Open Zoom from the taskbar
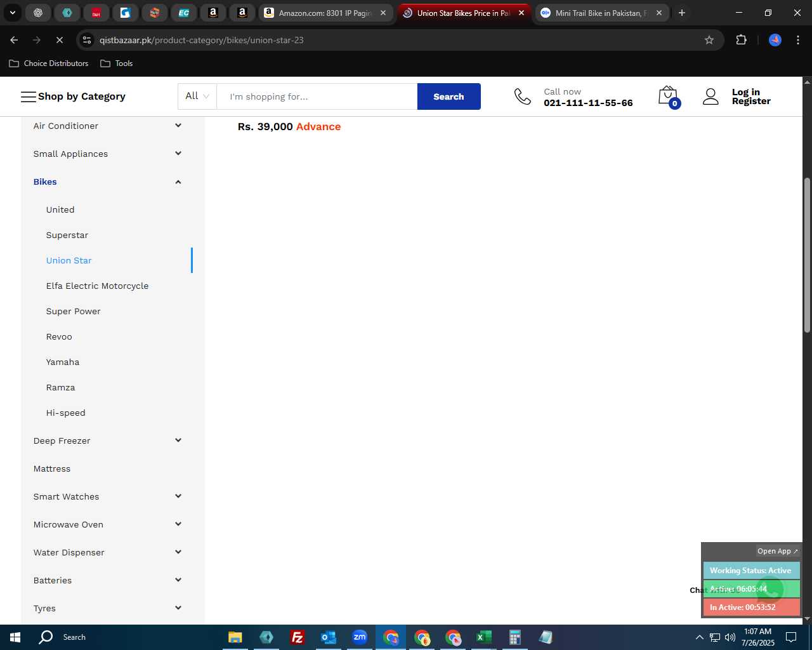Viewport: 812px width, 650px height. click(x=359, y=637)
